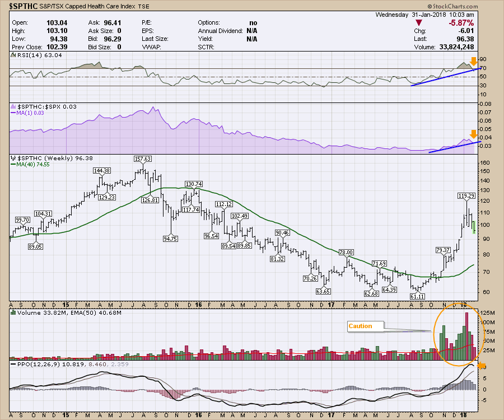Click the black line icon beside PPO(12,26,9)
504x420 pixels.
tap(13, 364)
